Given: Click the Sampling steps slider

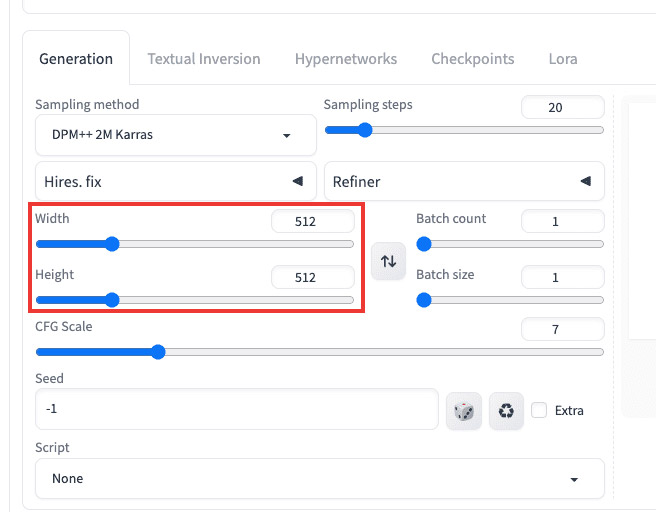Looking at the screenshot, I should click(x=464, y=130).
